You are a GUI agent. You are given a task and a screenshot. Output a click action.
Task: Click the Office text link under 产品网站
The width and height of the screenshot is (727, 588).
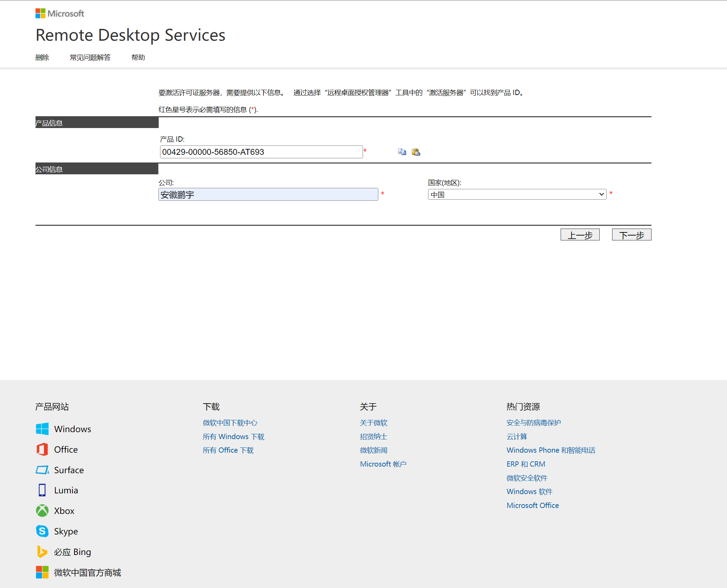[66, 450]
